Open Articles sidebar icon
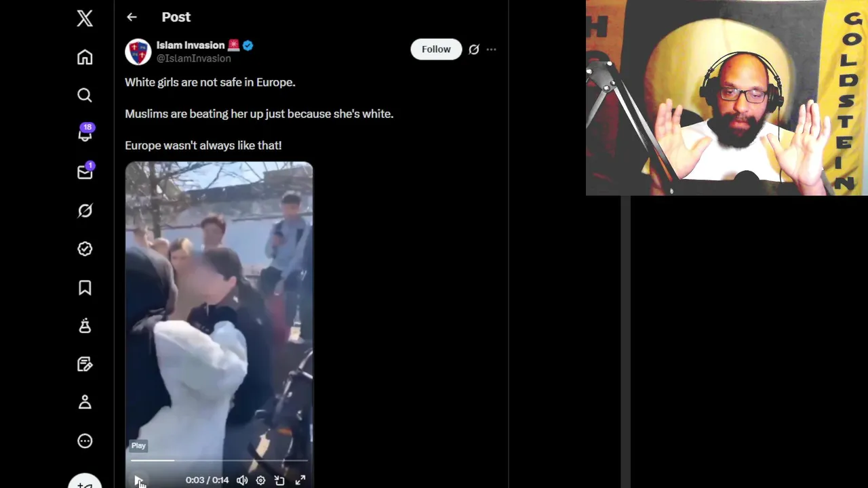The width and height of the screenshot is (868, 488). (x=85, y=364)
